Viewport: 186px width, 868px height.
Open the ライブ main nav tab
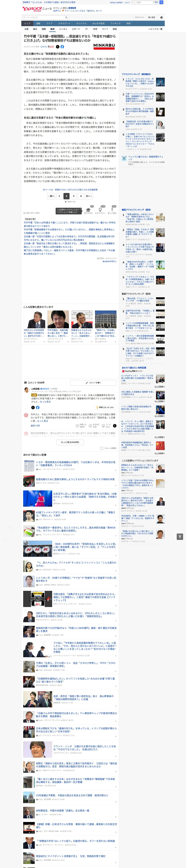49,24
